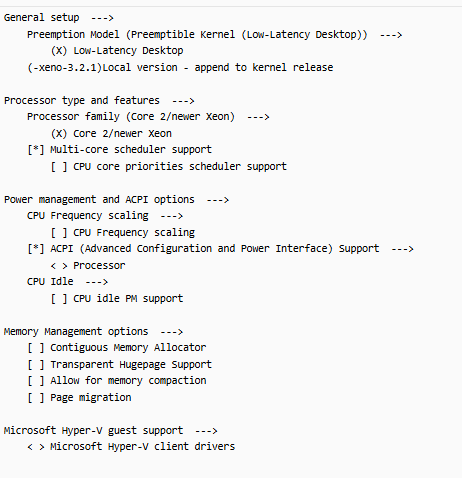Enable Transparent Hugepage Support checkbox
This screenshot has width=462, height=478.
tap(36, 364)
